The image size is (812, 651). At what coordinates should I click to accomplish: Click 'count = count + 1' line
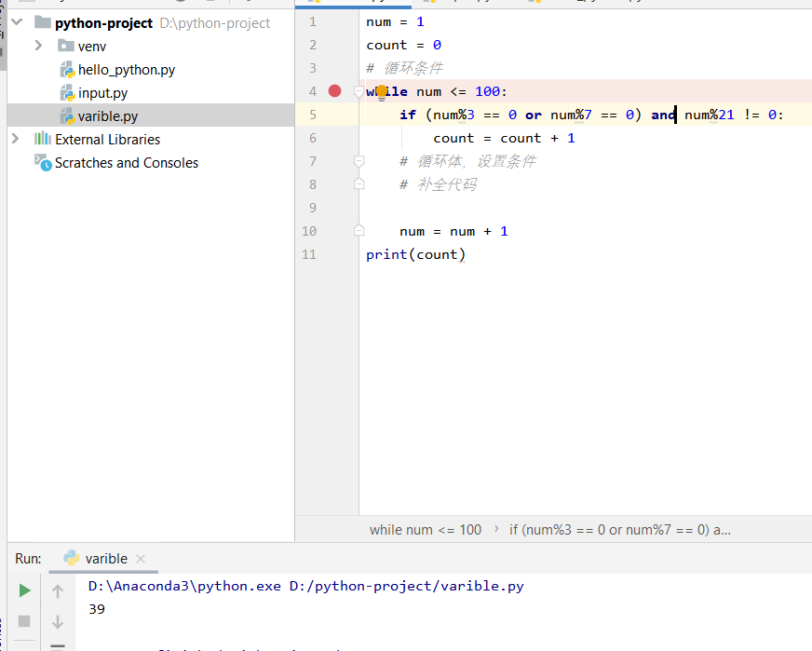pos(504,138)
